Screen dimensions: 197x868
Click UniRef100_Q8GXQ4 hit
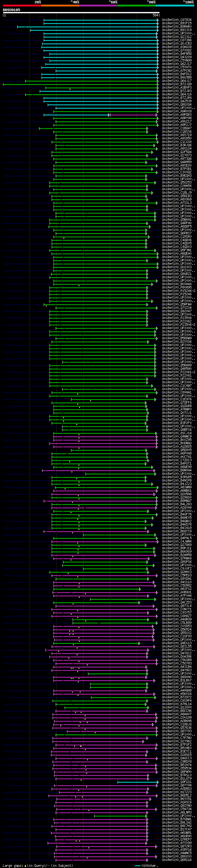176,104
